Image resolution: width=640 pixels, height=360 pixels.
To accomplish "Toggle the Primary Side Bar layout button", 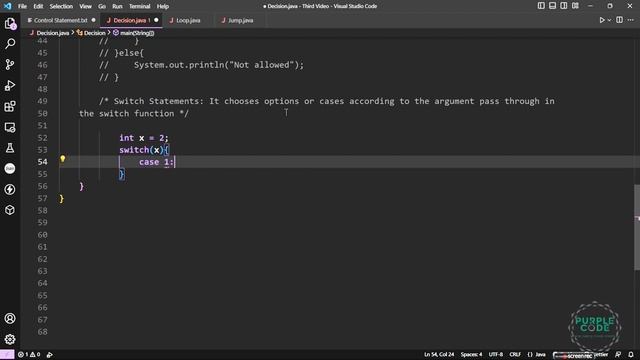I will pos(541,6).
